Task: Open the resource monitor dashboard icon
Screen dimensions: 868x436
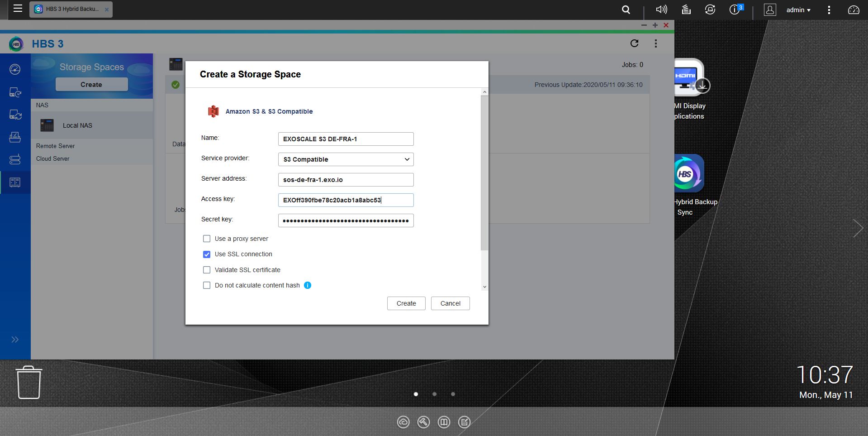Action: coord(853,10)
